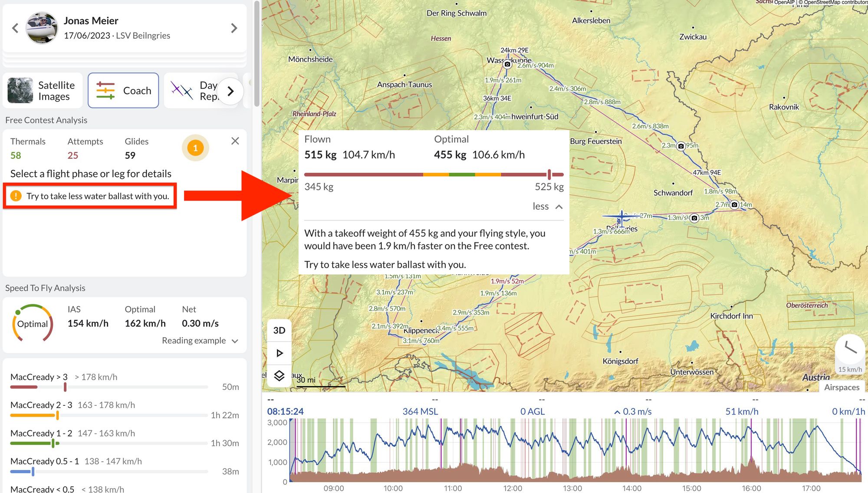Click the Optimal 455 kg value
Image resolution: width=868 pixels, height=493 pixels.
point(450,155)
